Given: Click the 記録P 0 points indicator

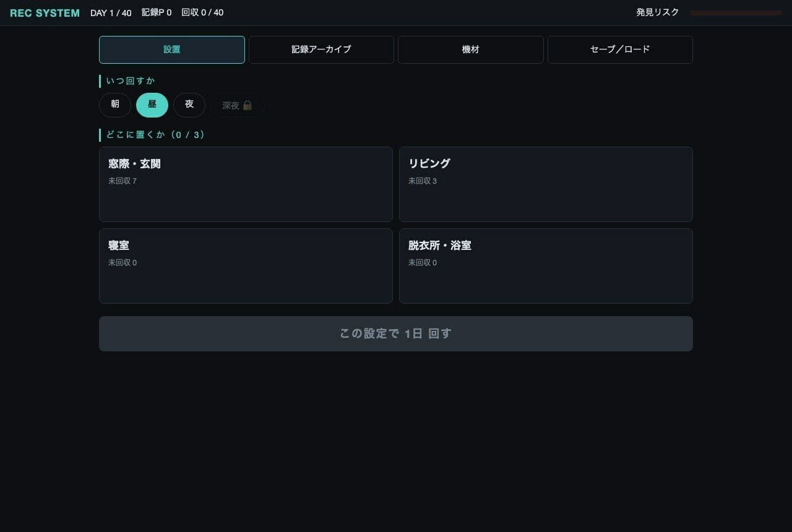Looking at the screenshot, I should 157,13.
